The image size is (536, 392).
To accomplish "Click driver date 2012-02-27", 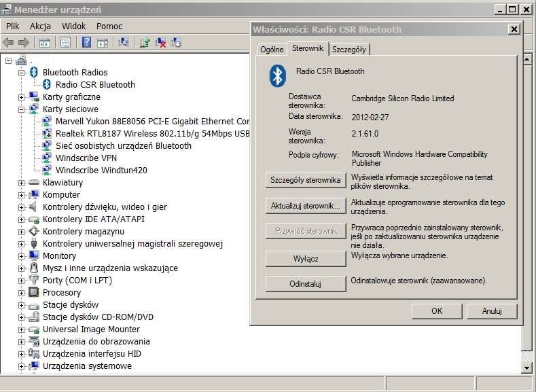I will coord(370,118).
